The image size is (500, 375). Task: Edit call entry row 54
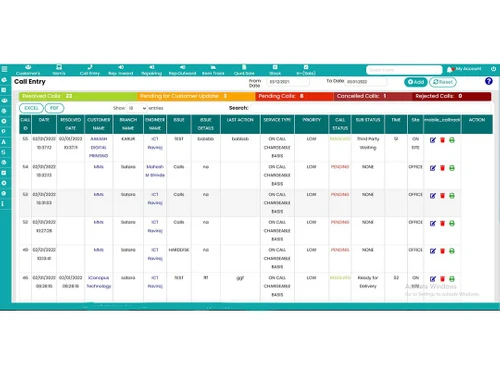tap(433, 168)
